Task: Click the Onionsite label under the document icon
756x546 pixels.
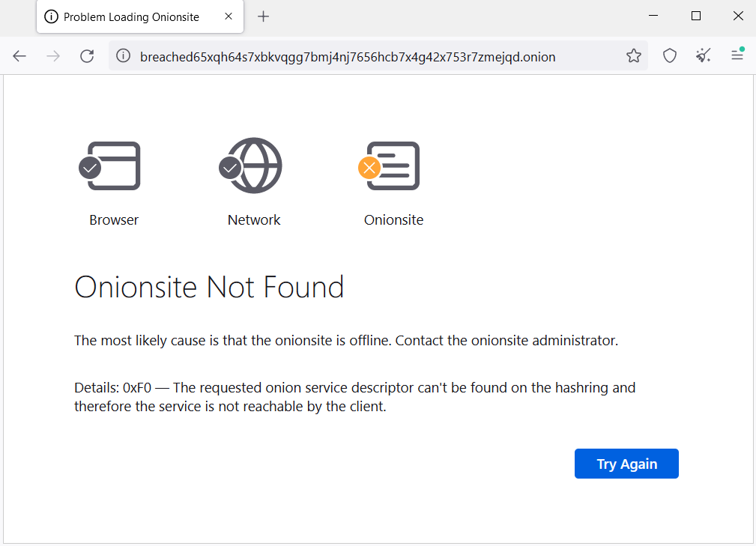Action: tap(393, 219)
